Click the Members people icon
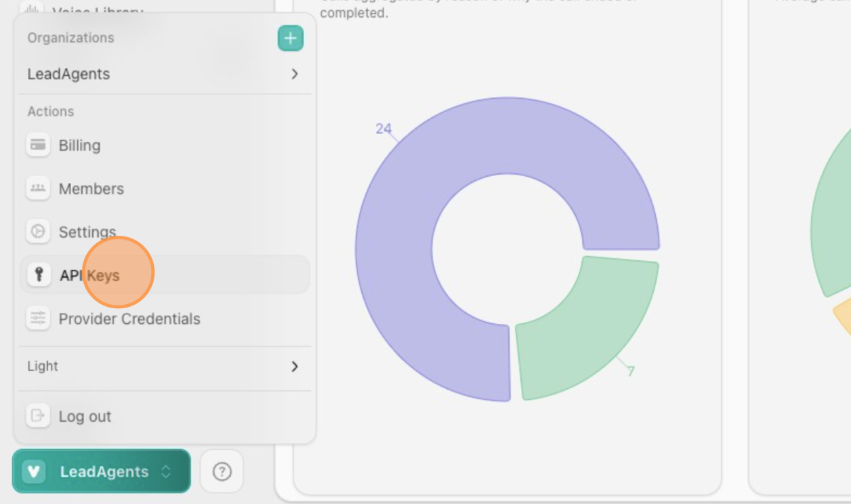This screenshot has width=851, height=504. pos(38,188)
